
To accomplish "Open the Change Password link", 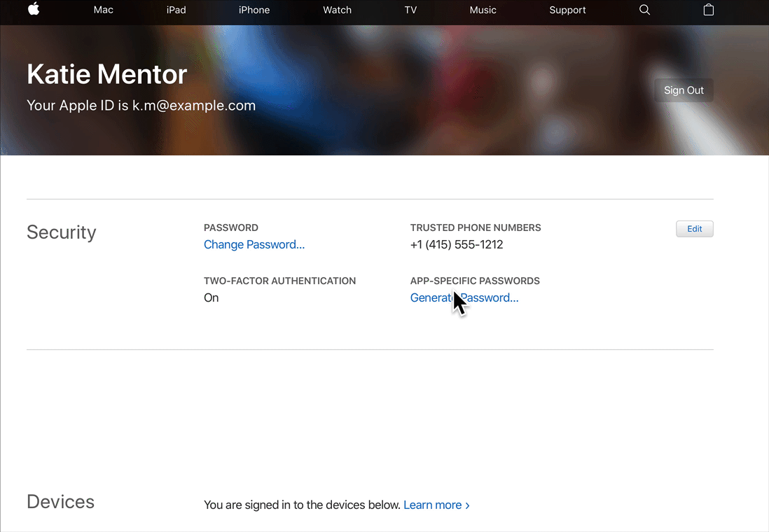I will (x=254, y=244).
